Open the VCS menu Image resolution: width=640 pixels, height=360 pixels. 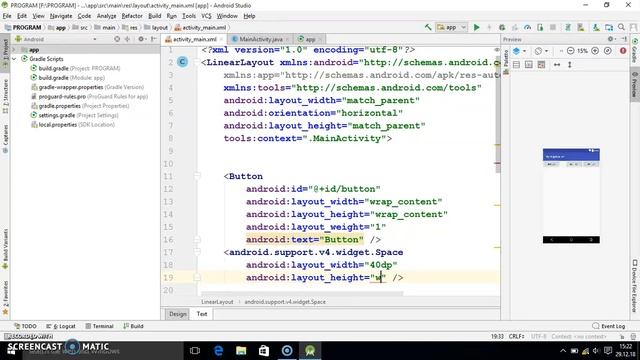point(206,16)
